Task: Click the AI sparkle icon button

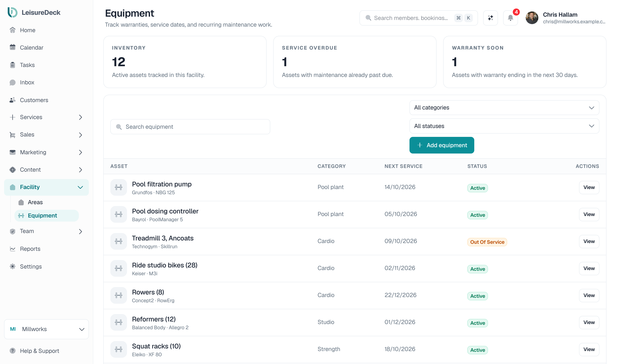Action: coord(490,18)
